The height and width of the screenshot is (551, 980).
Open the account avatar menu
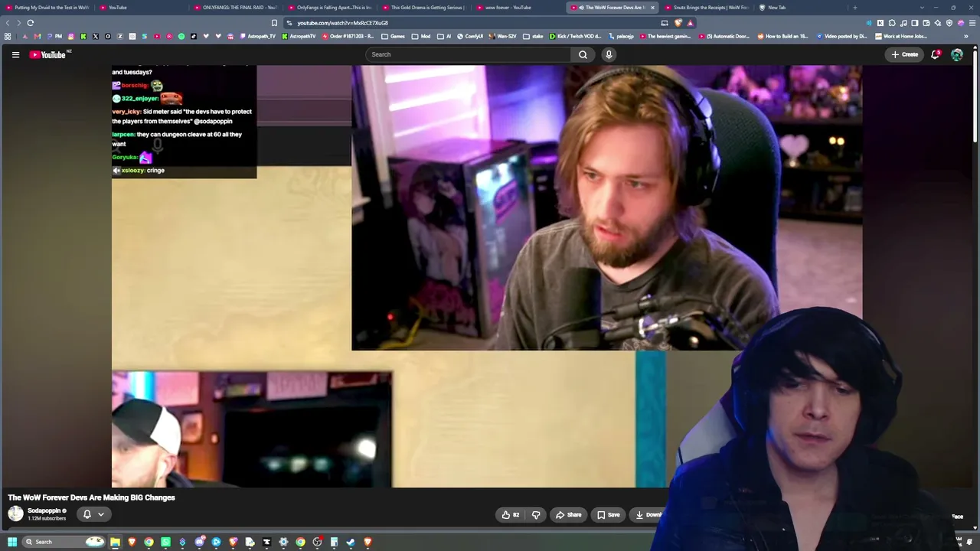[957, 54]
